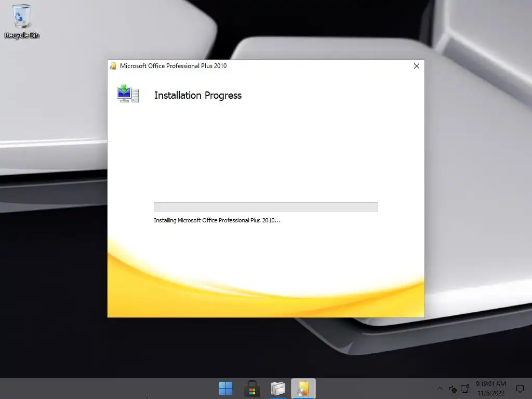The image size is (532, 399).
Task: Click the 'Installation Progress' heading
Action: (198, 96)
